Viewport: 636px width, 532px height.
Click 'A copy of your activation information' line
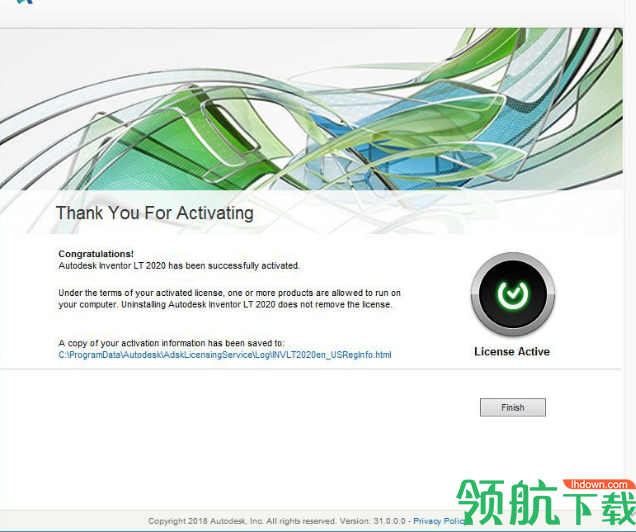[171, 343]
